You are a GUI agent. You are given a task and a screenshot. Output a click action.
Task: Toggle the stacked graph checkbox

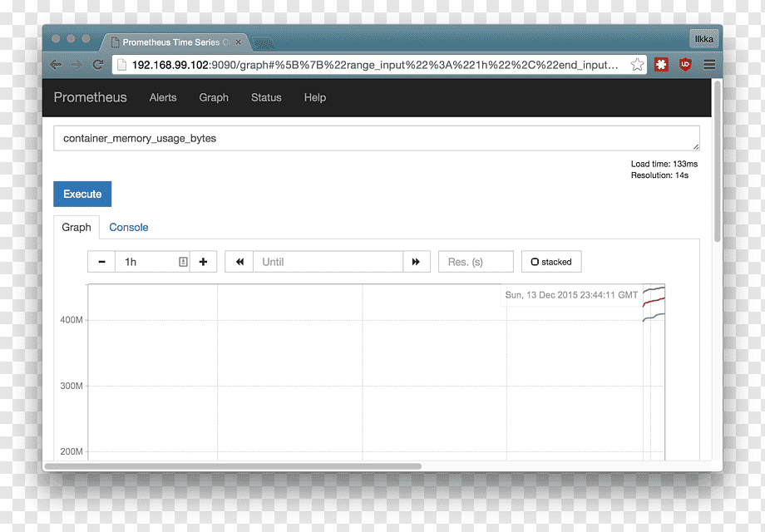535,262
